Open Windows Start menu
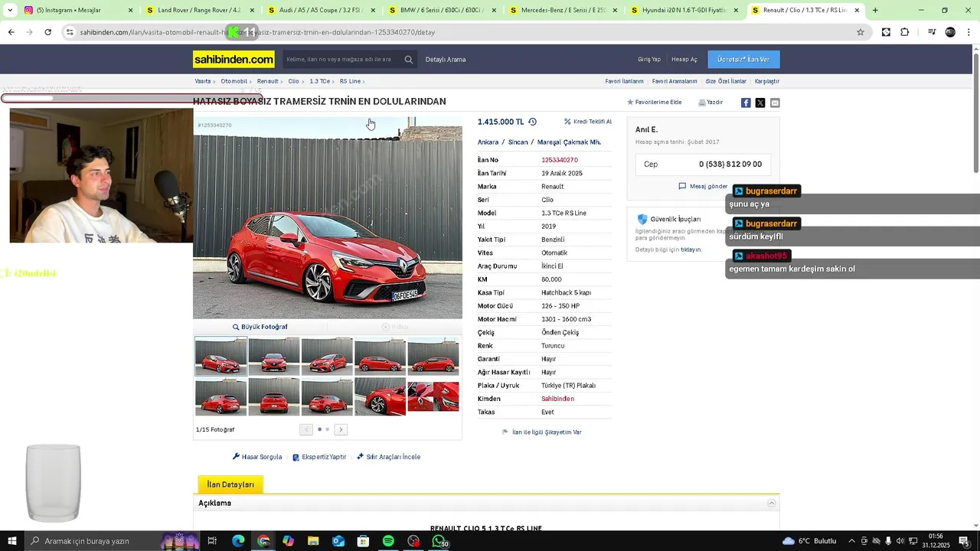The width and height of the screenshot is (980, 551). pyautogui.click(x=12, y=541)
